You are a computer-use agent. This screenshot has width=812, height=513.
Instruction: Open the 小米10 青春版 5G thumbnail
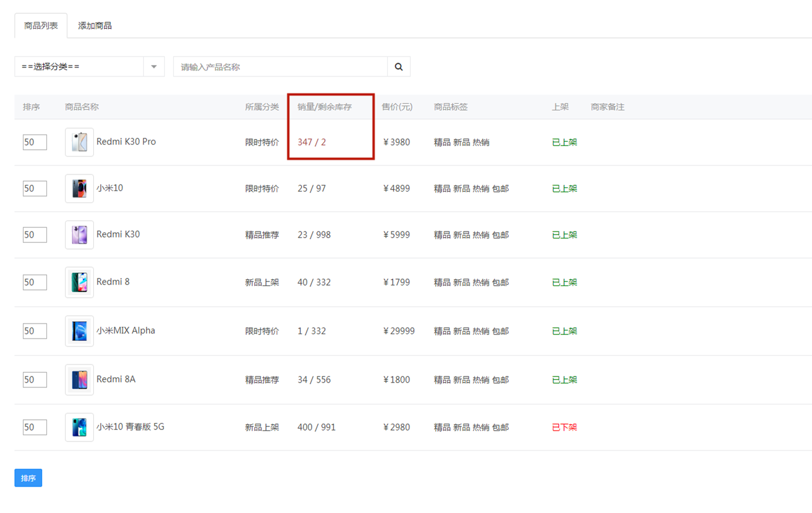pos(79,427)
